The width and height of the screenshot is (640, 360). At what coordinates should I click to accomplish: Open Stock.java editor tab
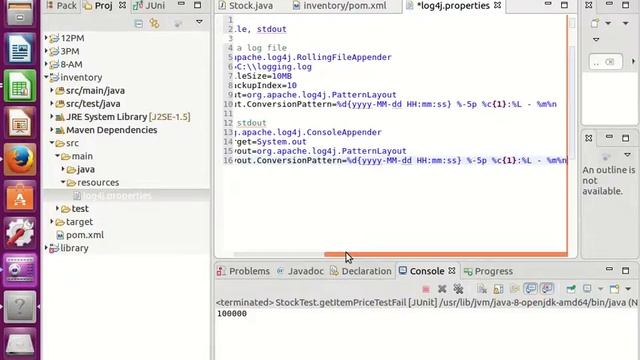pos(246,6)
